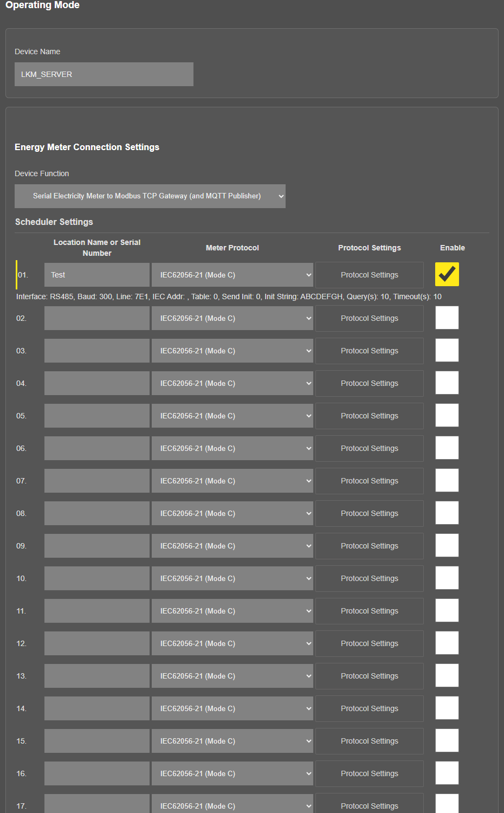
Task: Open Protocol Settings for row 13
Action: tap(370, 676)
